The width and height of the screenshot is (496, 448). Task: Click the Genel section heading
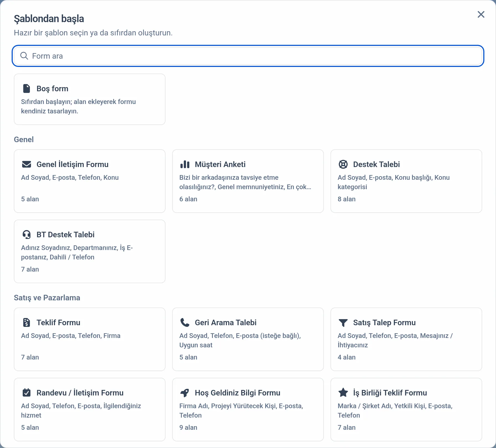(24, 139)
